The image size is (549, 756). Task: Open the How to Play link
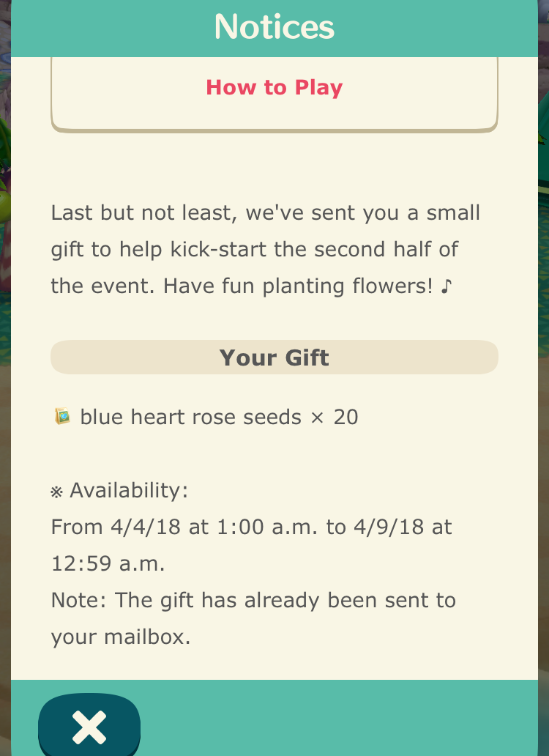(274, 88)
